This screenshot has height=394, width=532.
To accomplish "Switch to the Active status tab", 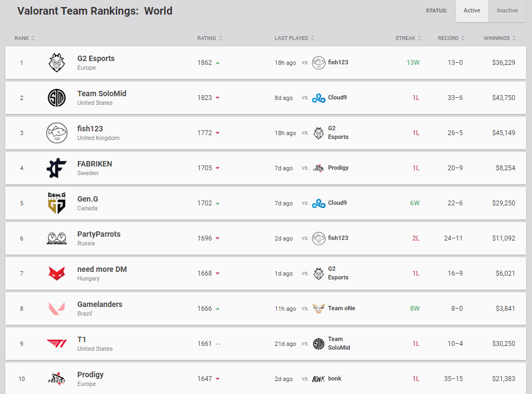I will pos(472,10).
